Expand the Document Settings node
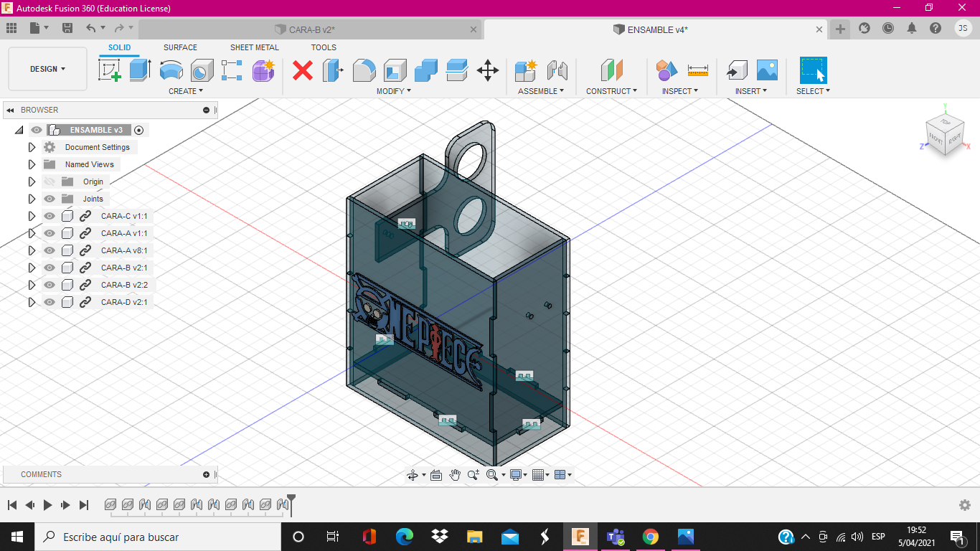The width and height of the screenshot is (980, 551). coord(32,147)
